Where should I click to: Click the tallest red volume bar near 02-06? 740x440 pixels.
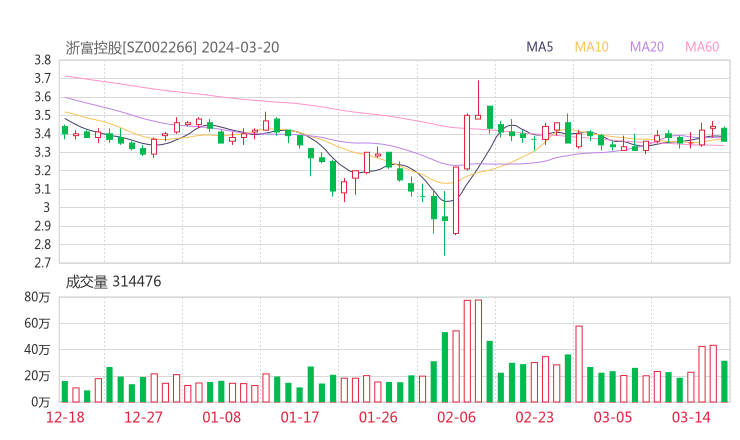pyautogui.click(x=478, y=351)
